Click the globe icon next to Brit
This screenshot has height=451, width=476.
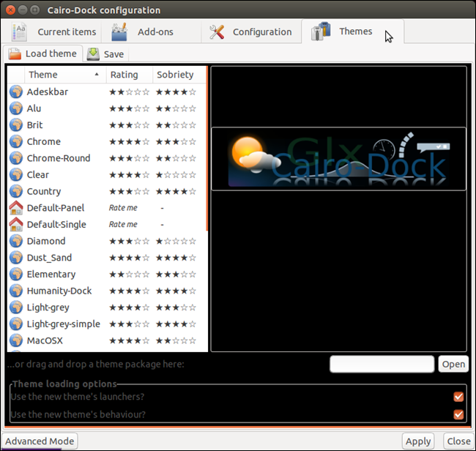click(16, 124)
